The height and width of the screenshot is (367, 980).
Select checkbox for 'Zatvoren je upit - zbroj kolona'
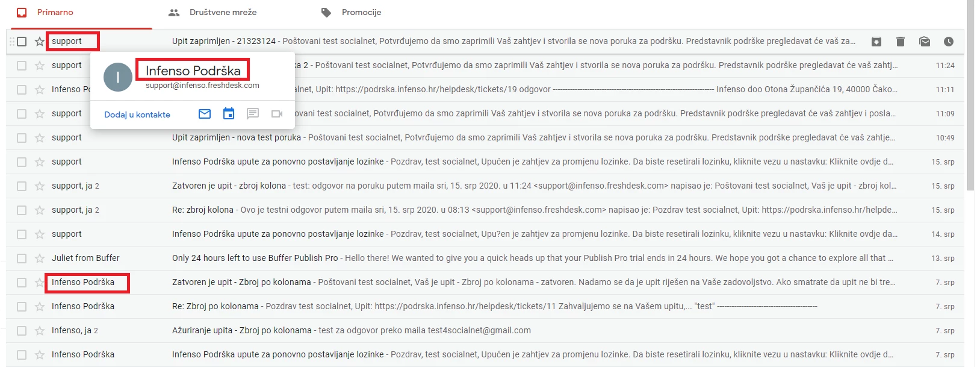click(22, 186)
